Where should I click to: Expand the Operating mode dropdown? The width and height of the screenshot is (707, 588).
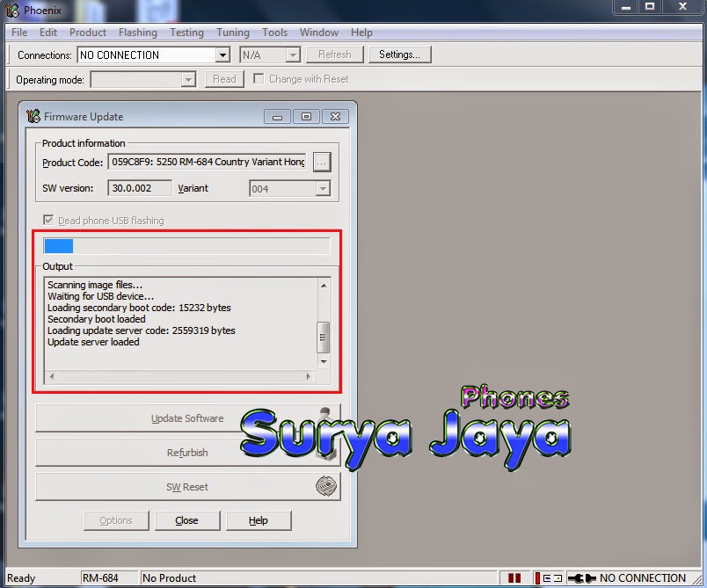(x=188, y=80)
